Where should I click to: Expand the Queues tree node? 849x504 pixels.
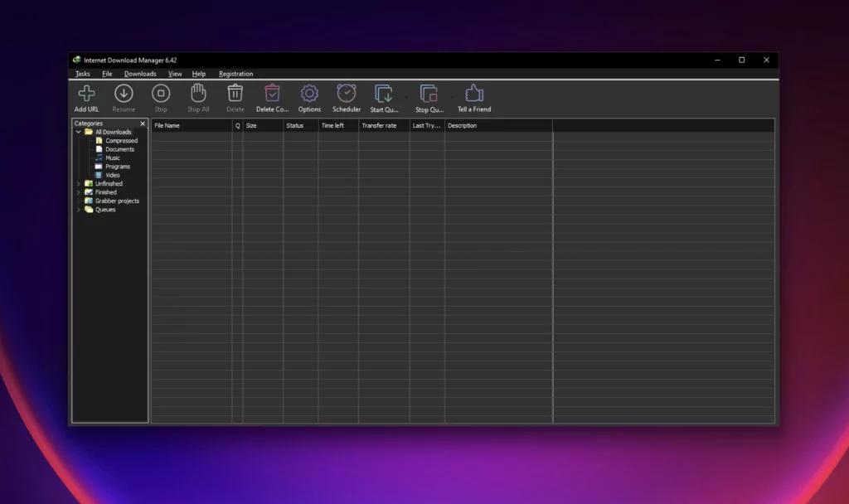[78, 210]
